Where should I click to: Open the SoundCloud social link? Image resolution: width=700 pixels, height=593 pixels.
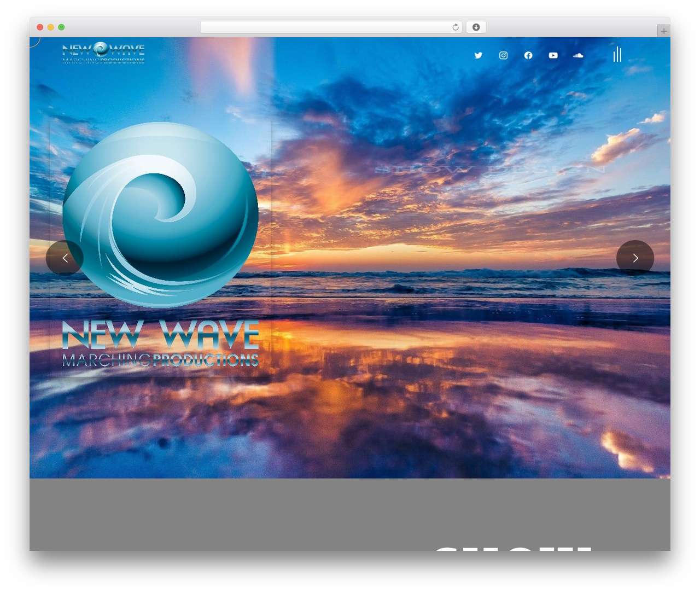[x=578, y=55]
